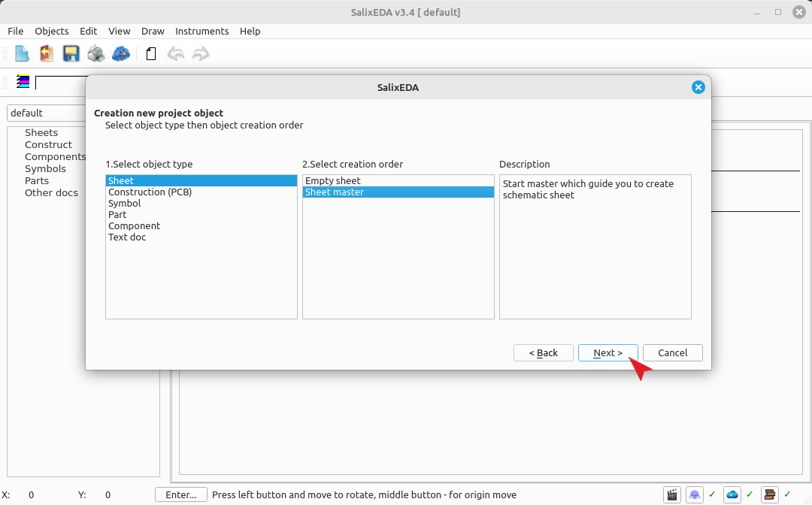Click the new project file icon
This screenshot has height=505, width=812.
pyautogui.click(x=22, y=54)
